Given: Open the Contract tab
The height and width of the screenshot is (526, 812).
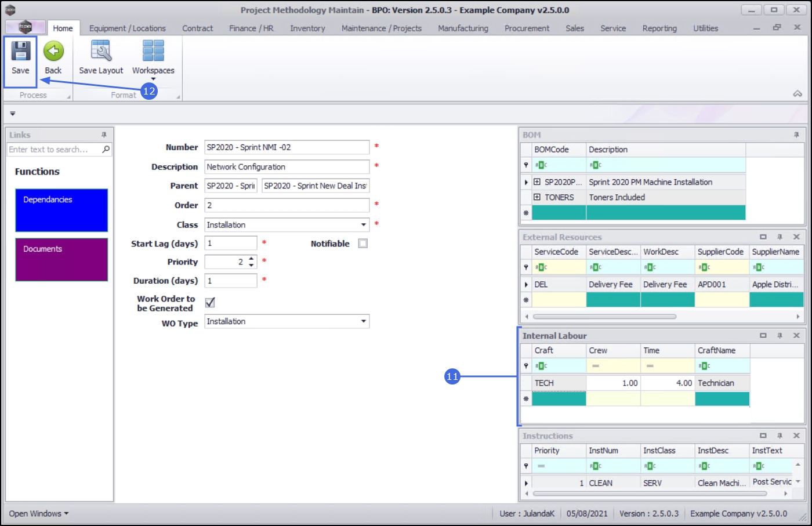Looking at the screenshot, I should tap(198, 28).
